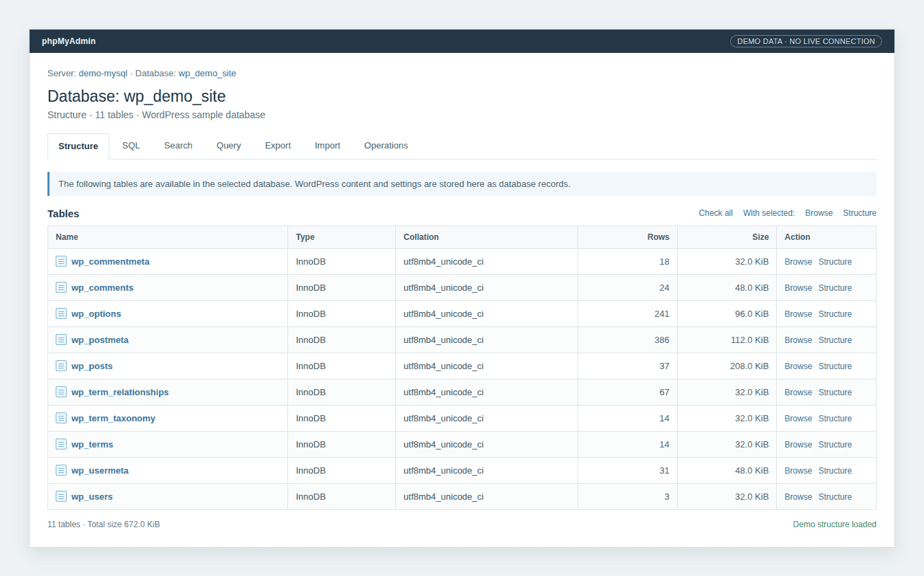Image resolution: width=924 pixels, height=576 pixels.
Task: View Structure of wp_usermeta table
Action: [835, 471]
